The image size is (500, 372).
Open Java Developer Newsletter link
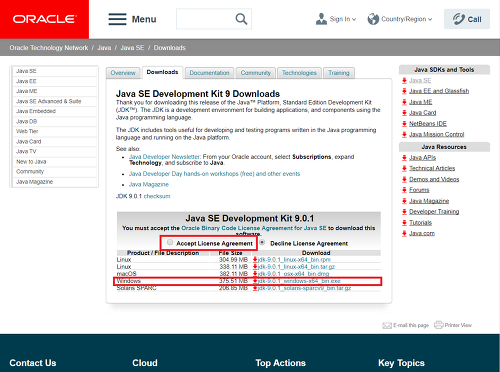pyautogui.click(x=164, y=157)
